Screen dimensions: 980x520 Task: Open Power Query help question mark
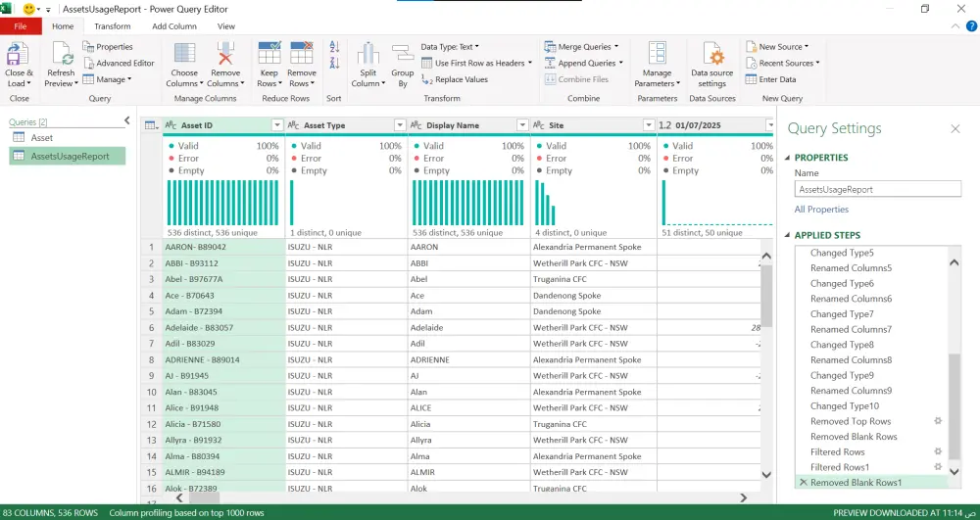pyautogui.click(x=971, y=26)
